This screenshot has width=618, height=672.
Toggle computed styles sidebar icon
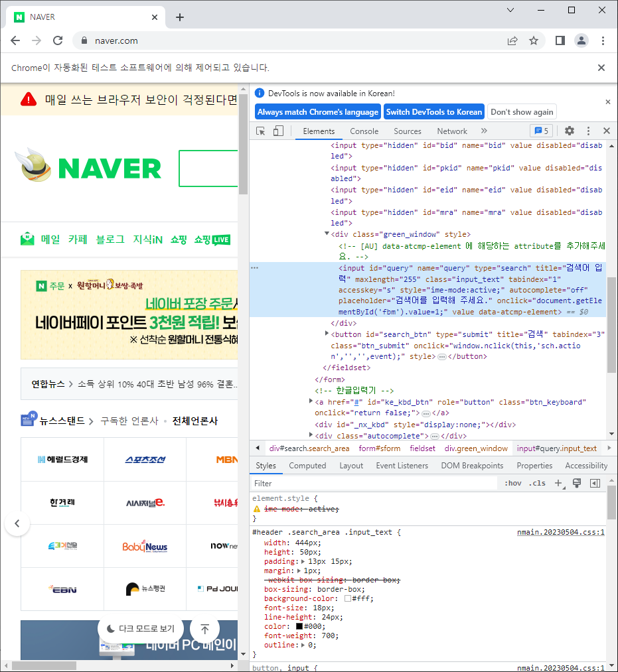pyautogui.click(x=595, y=484)
